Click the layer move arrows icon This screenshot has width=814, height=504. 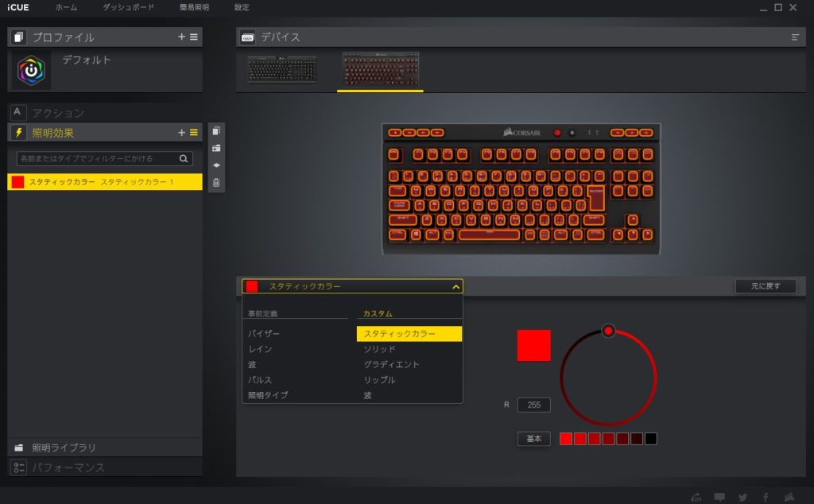(216, 165)
